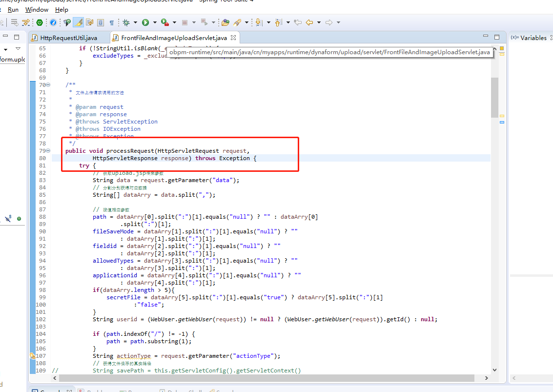Minimize the left side panel
The height and width of the screenshot is (392, 553).
coord(5,36)
